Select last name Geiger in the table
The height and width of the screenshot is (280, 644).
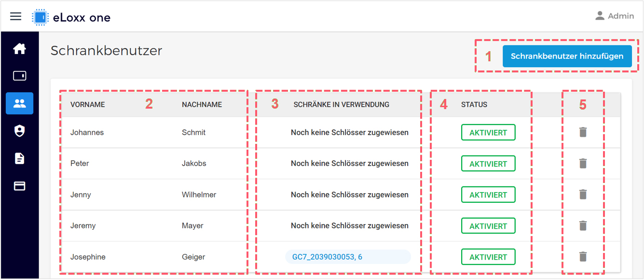coord(193,257)
